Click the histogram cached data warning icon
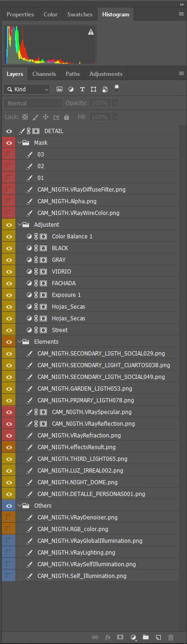Viewport: 187px width, 644px height. 91,32
